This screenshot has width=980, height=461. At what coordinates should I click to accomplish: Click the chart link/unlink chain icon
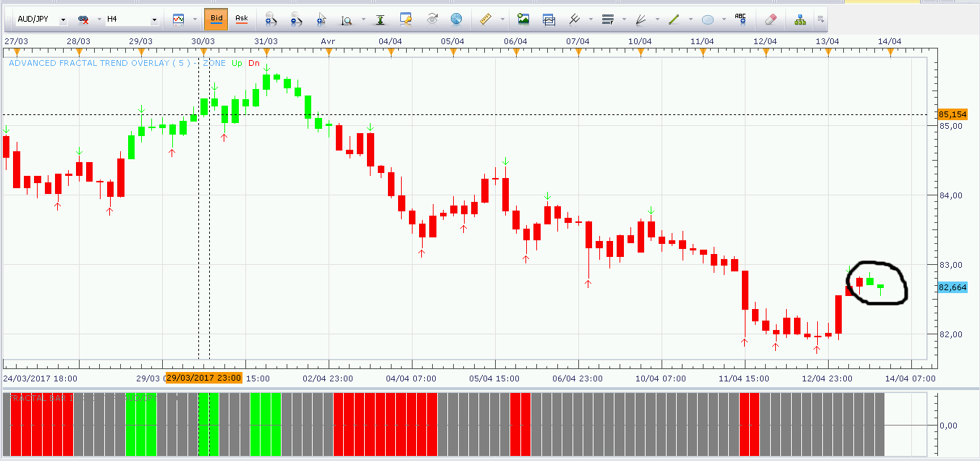click(83, 20)
